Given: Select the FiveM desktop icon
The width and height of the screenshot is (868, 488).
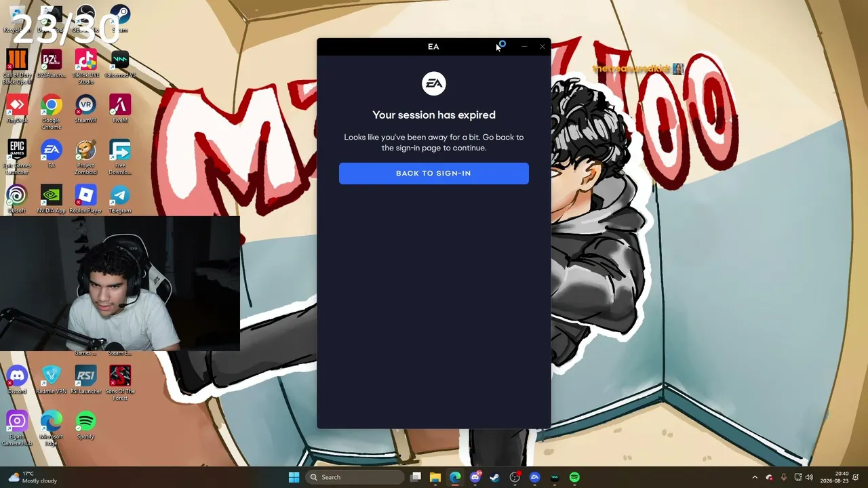Looking at the screenshot, I should pyautogui.click(x=120, y=109).
